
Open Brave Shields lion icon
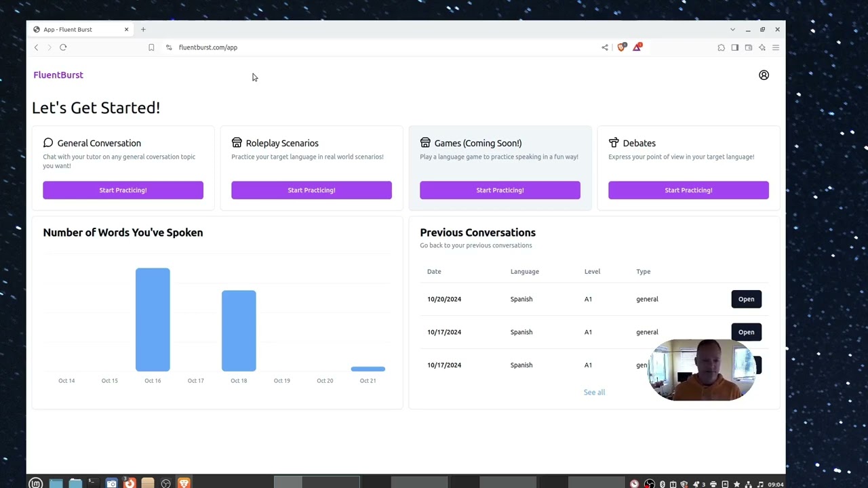[x=622, y=47]
